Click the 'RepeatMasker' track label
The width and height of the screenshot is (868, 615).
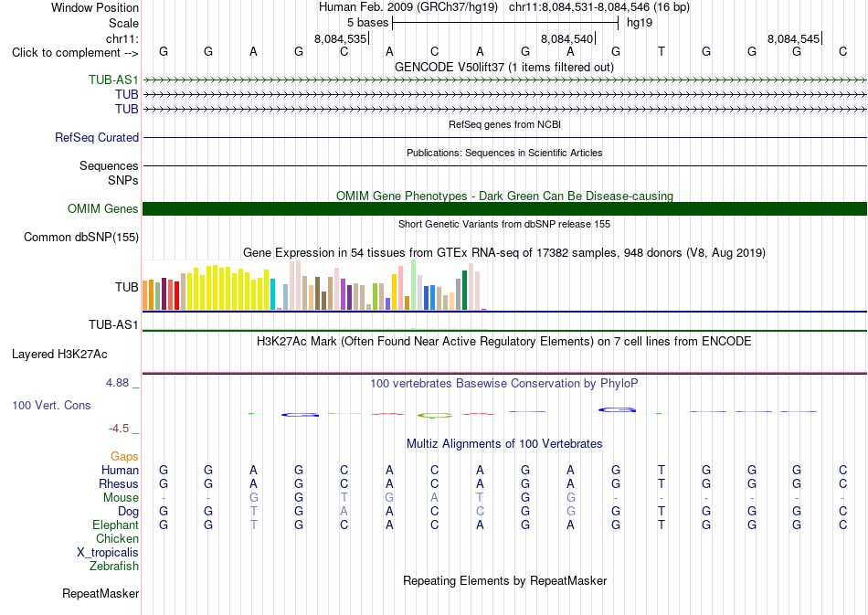coord(101,593)
